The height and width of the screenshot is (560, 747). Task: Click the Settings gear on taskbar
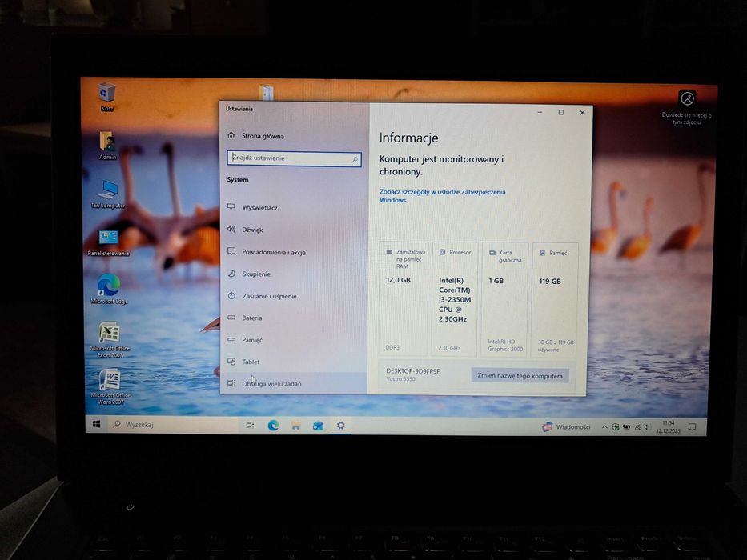(x=340, y=426)
